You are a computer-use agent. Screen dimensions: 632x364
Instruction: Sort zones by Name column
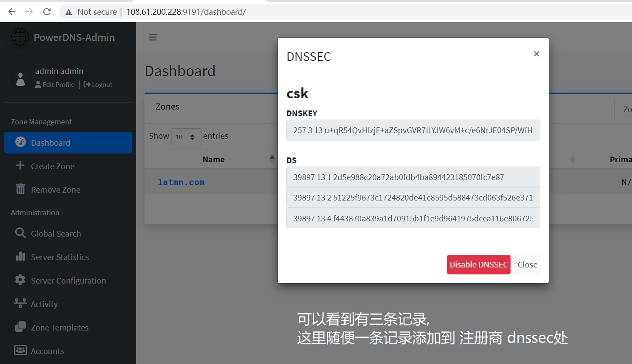tap(213, 160)
